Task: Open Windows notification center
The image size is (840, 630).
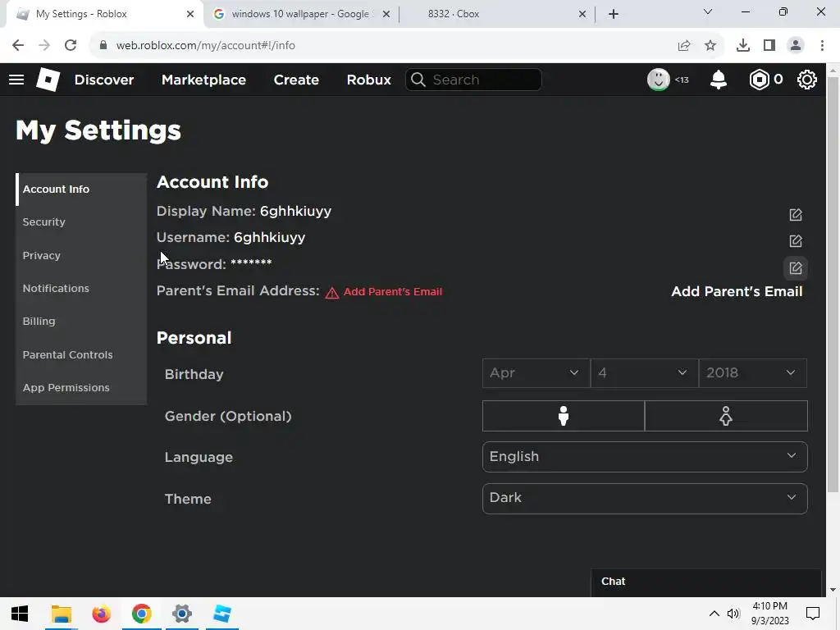Action: 813,614
